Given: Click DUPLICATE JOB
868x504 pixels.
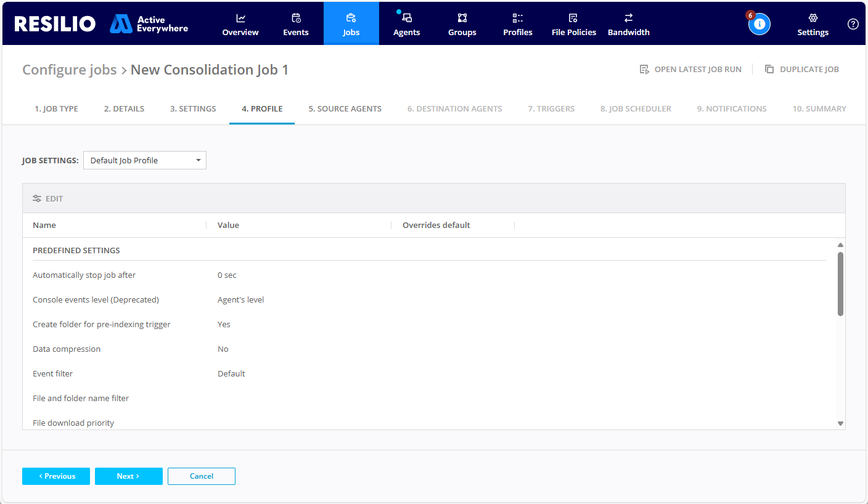Looking at the screenshot, I should coord(801,69).
